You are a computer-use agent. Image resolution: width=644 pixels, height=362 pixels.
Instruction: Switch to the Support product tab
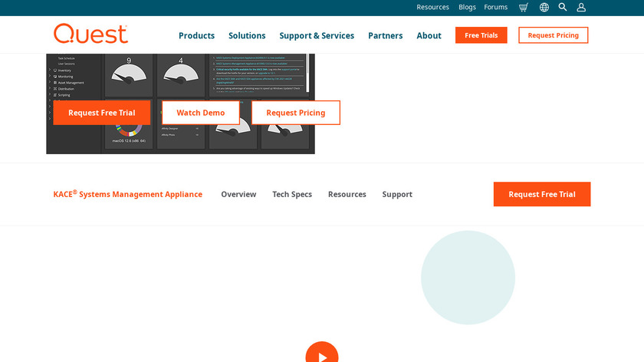pos(397,194)
